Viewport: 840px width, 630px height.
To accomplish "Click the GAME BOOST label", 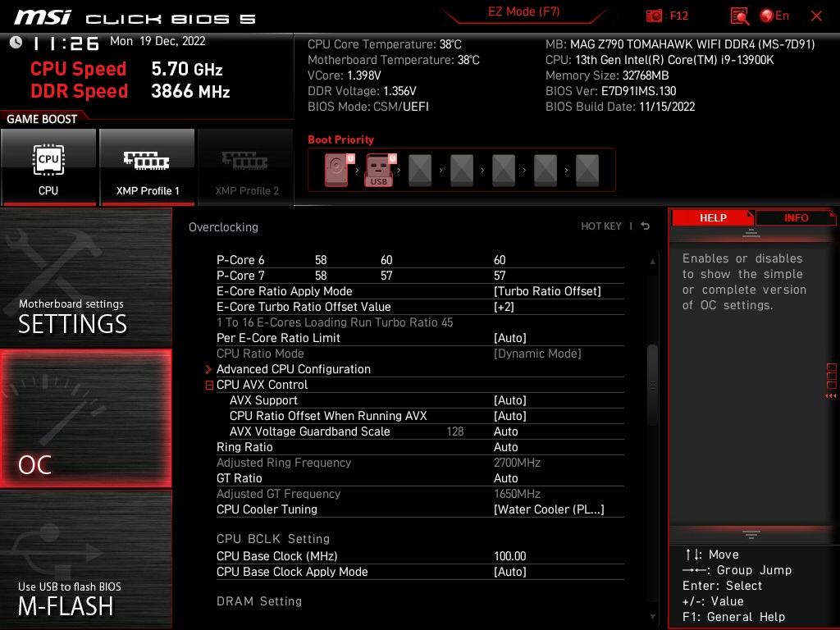I will point(42,119).
